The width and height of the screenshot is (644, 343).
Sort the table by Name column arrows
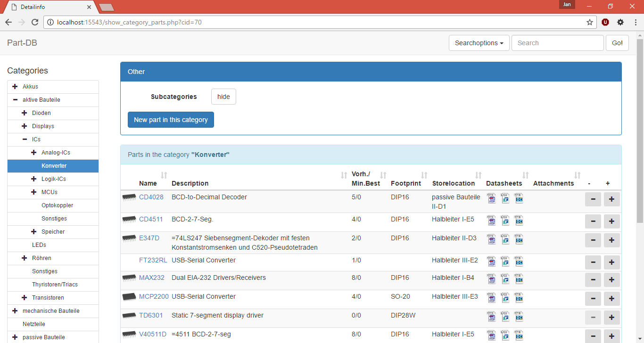click(x=164, y=175)
